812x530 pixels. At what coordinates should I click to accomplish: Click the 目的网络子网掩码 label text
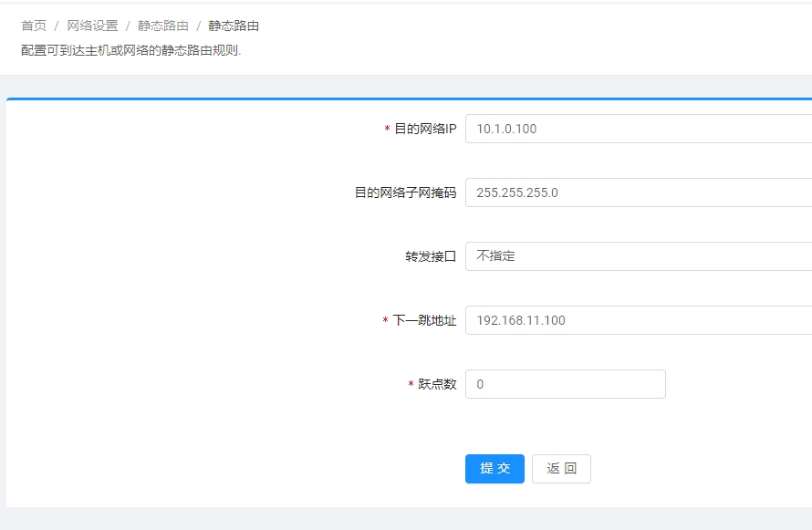tap(405, 193)
